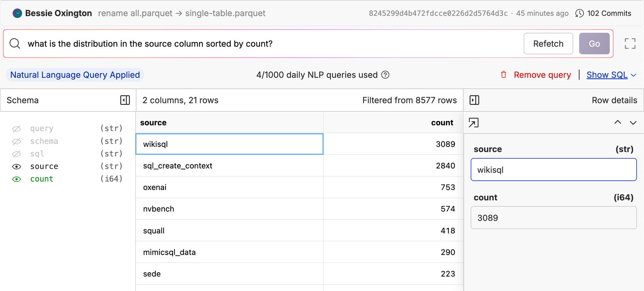The image size is (644, 291).
Task: Hide the count column
Action: pyautogui.click(x=17, y=179)
